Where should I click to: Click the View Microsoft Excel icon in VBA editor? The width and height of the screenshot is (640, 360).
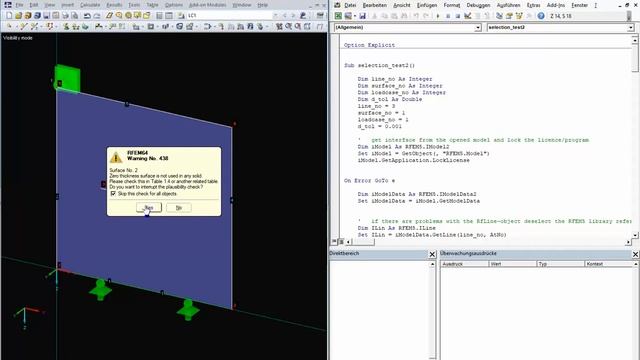(338, 16)
